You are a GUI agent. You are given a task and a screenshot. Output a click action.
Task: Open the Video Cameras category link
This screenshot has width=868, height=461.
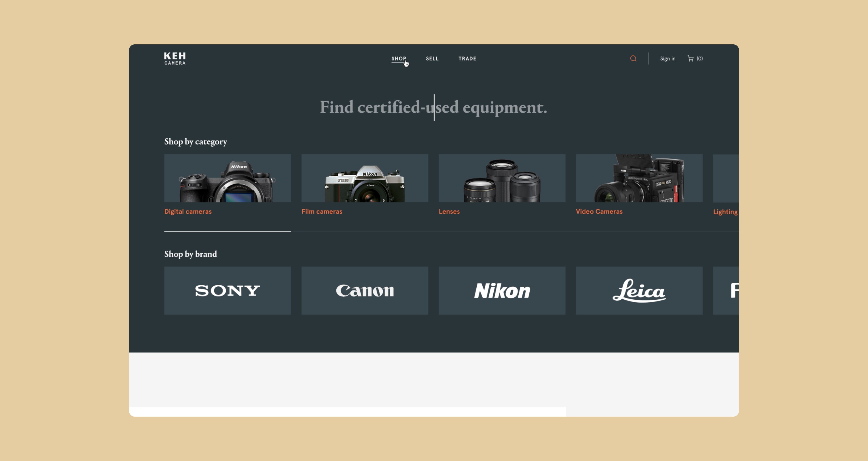(599, 211)
